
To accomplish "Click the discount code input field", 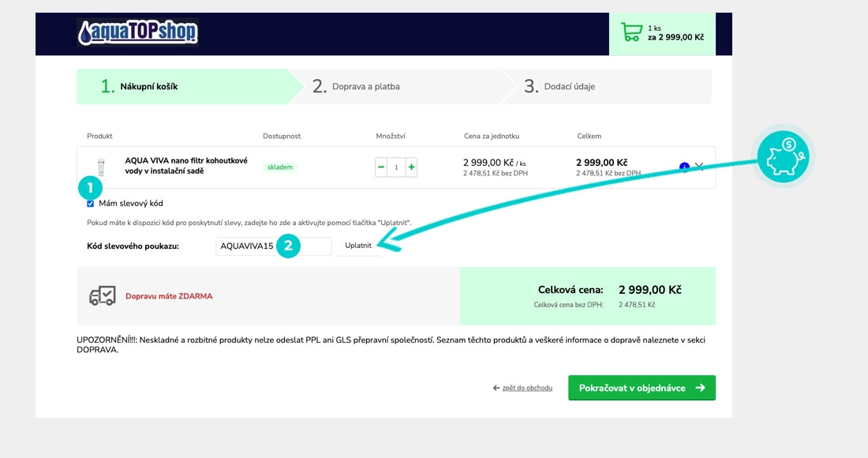I will [273, 246].
